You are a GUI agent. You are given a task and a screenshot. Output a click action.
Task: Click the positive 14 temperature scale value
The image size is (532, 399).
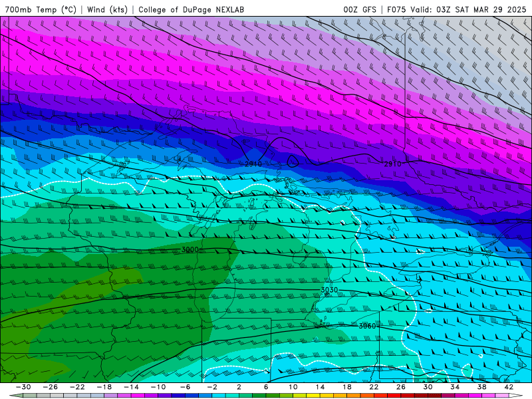(320, 387)
